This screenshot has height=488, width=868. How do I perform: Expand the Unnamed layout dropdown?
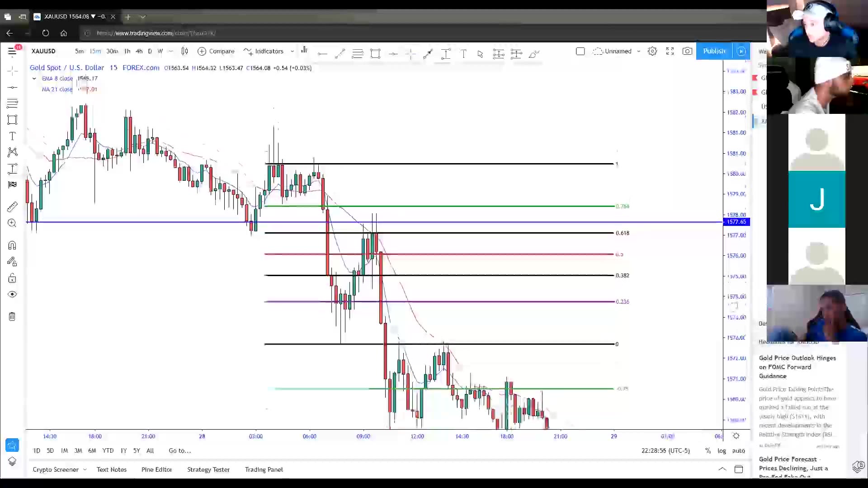click(x=639, y=51)
